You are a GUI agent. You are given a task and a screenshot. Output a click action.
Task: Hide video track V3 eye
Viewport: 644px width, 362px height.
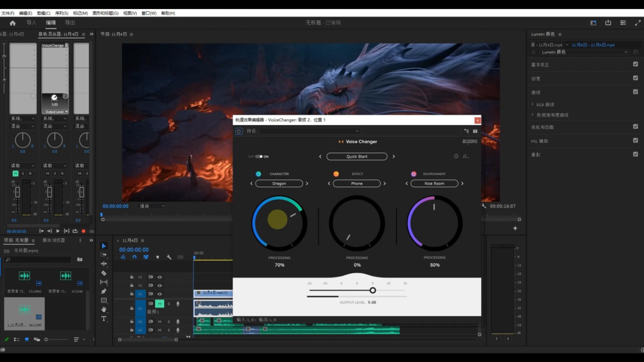tap(160, 277)
